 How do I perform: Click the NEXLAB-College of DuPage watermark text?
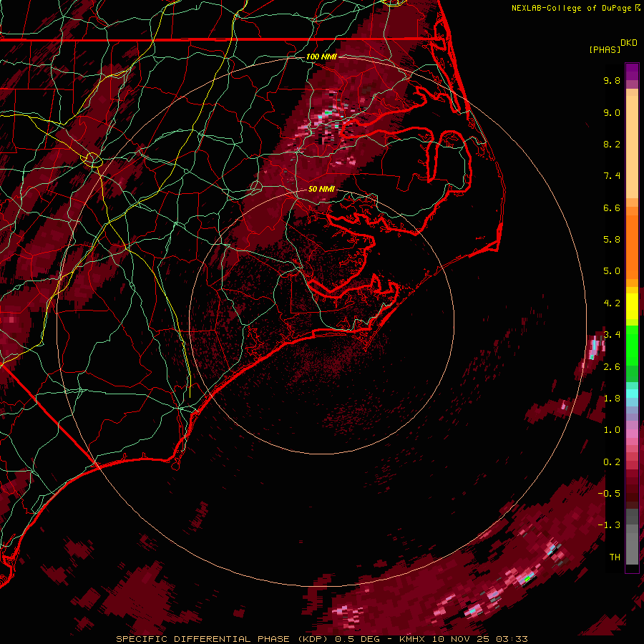pos(572,8)
